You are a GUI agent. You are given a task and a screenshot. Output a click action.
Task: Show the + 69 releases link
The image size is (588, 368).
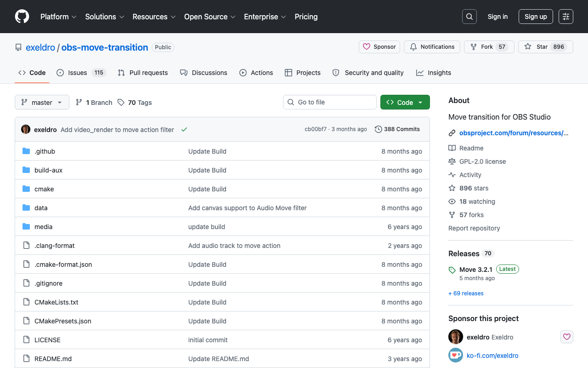click(466, 293)
